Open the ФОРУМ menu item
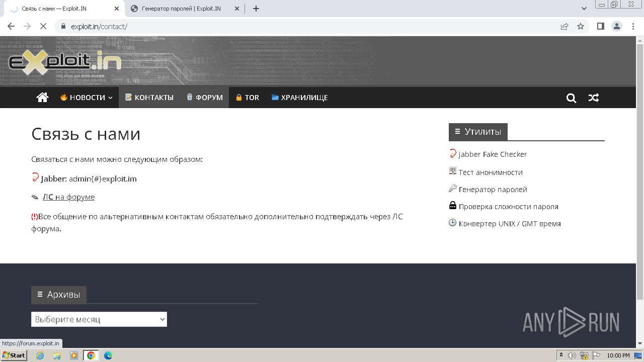This screenshot has width=644, height=362. tap(204, 98)
